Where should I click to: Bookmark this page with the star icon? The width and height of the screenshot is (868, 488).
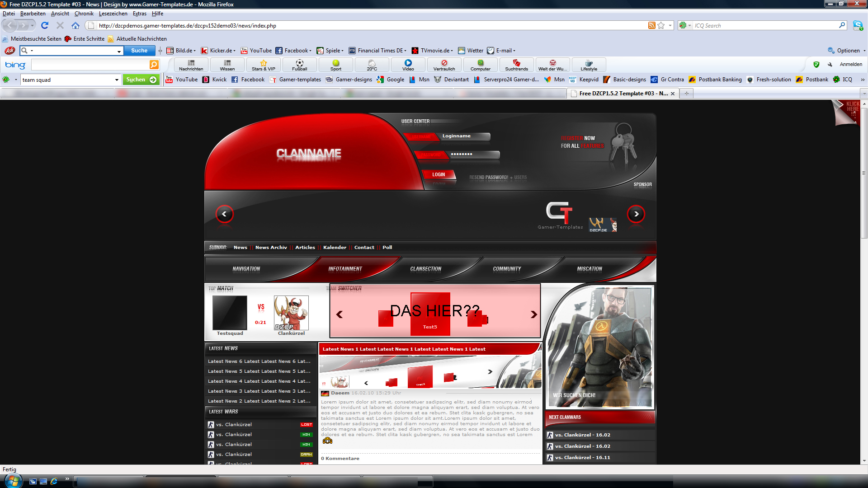pyautogui.click(x=661, y=25)
